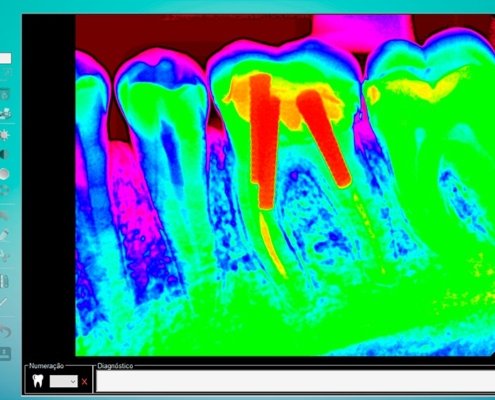Open the tooth Numeração dropdown
Viewport: 495px width, 400px height.
[x=64, y=381]
